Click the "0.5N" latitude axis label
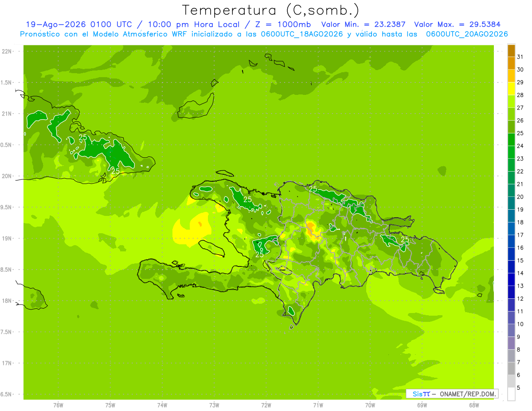The height and width of the screenshot is (411, 532). [7, 145]
